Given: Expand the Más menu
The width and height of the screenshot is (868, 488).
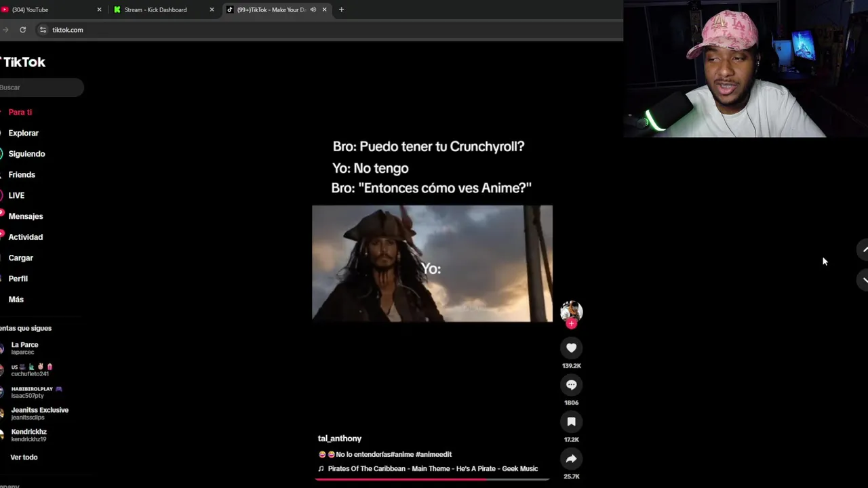Looking at the screenshot, I should [16, 300].
